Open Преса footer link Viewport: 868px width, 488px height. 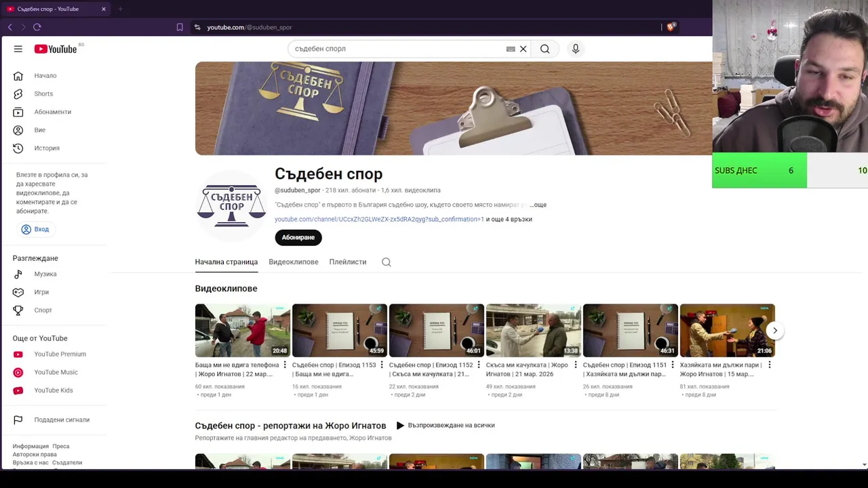(x=61, y=447)
